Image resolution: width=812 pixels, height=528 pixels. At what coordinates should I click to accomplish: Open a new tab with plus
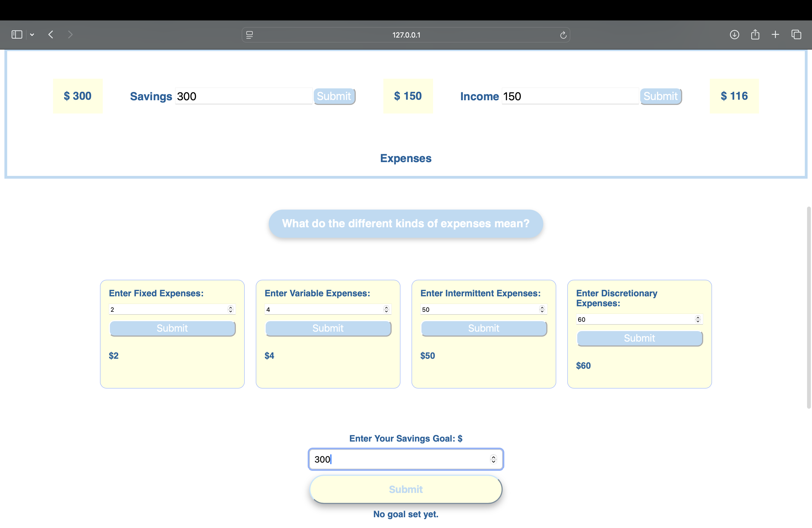point(775,35)
